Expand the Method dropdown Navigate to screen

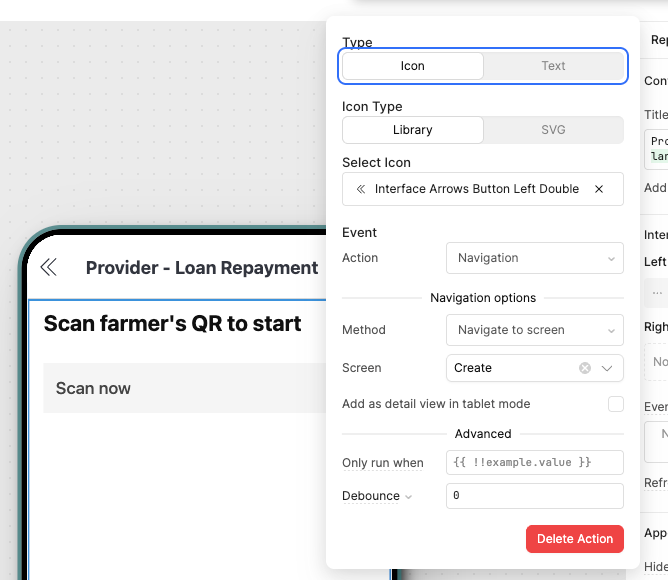534,330
